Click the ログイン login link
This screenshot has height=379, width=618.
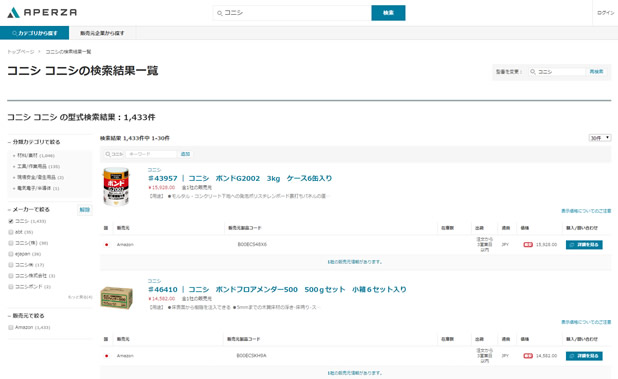[x=605, y=13]
